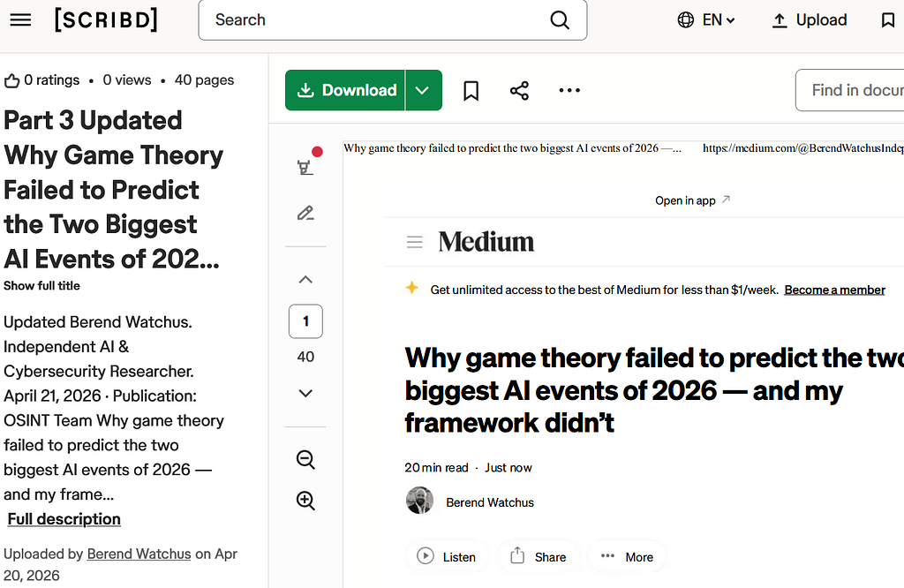Click the document title heading

tap(114, 190)
